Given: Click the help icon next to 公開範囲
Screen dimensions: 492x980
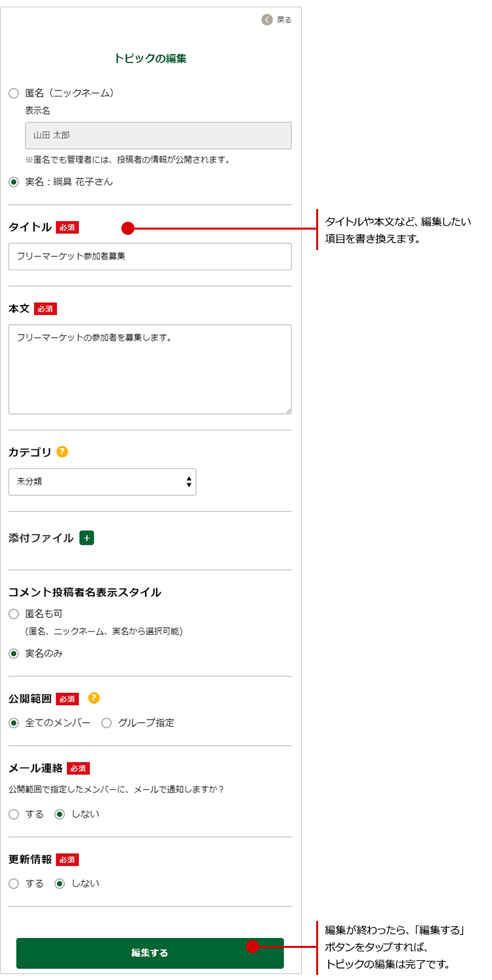Looking at the screenshot, I should (x=94, y=698).
